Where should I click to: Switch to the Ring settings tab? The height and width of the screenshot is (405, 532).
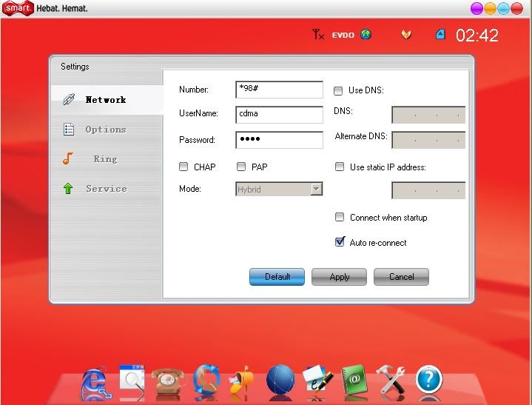(x=107, y=159)
